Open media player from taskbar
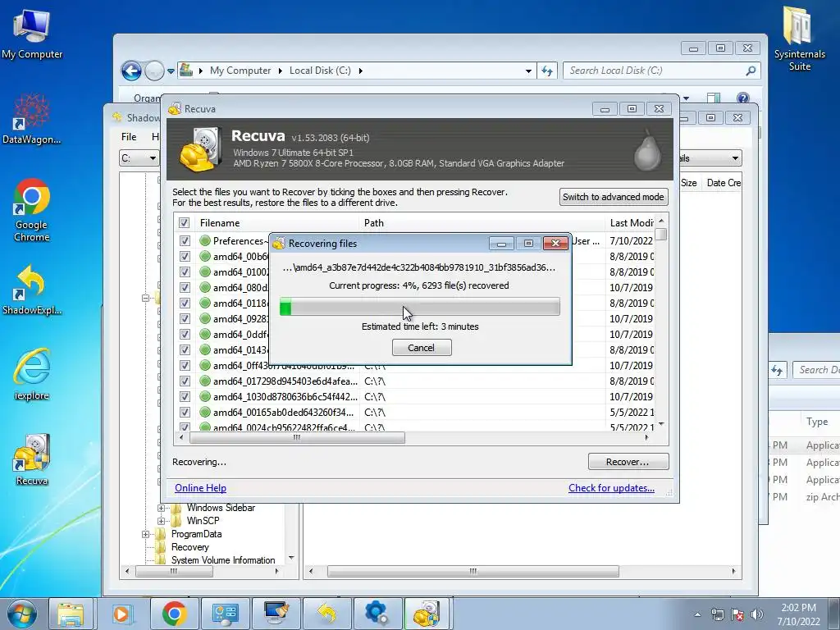The image size is (840, 630). coord(121,614)
